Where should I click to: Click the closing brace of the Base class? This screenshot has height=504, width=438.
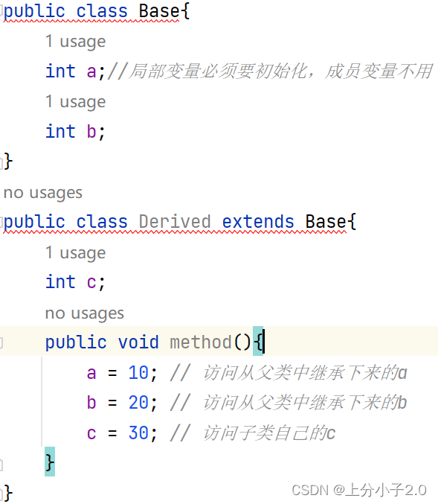pos(8,161)
